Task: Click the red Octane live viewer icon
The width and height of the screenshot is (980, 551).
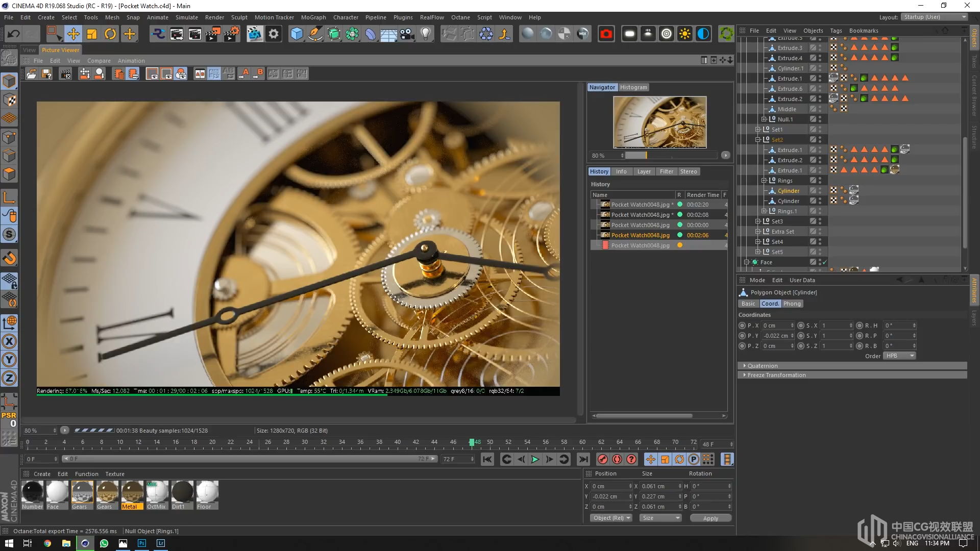Action: (606, 34)
